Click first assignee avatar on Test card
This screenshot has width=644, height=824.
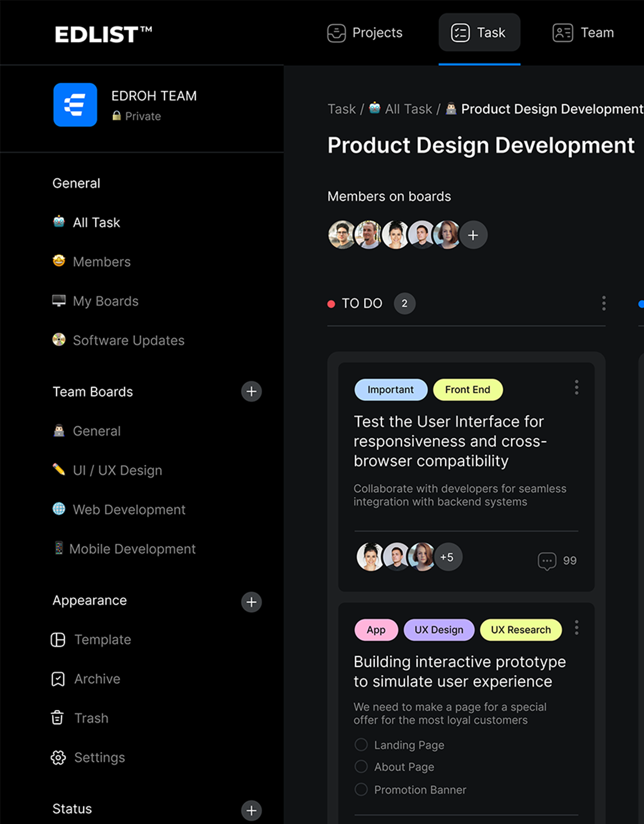370,557
